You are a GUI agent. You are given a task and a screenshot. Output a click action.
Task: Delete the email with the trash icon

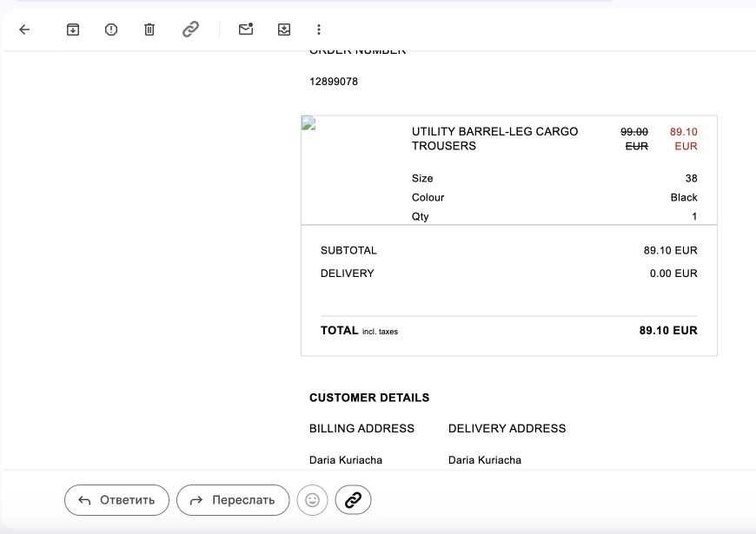point(149,30)
